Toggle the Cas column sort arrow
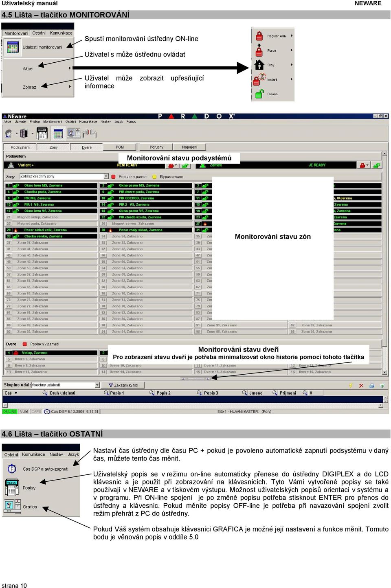 click(x=16, y=393)
